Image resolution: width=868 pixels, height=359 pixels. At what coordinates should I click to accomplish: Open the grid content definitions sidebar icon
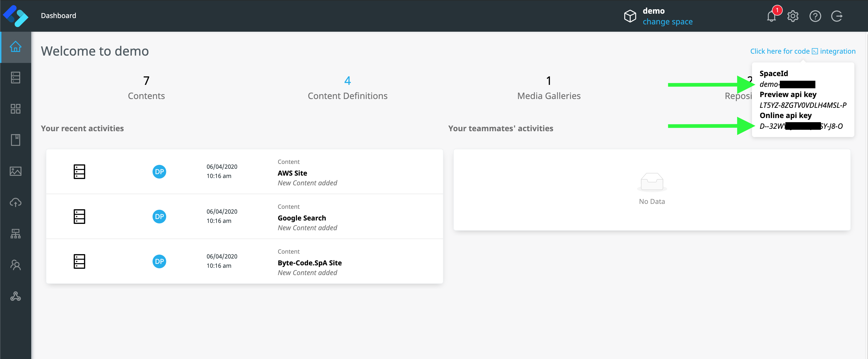tap(16, 109)
